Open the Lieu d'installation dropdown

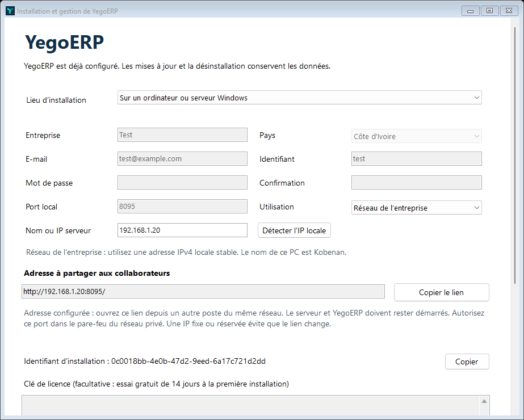pos(299,98)
